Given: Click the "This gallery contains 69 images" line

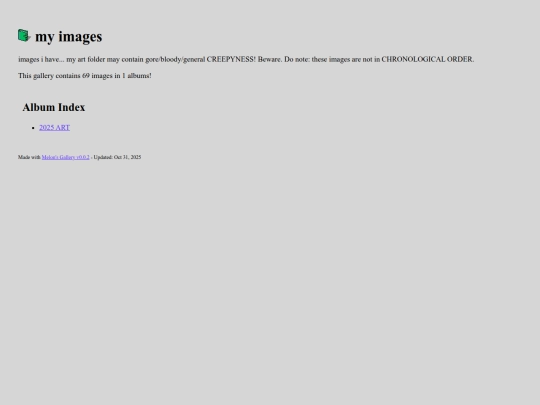Looking at the screenshot, I should (85, 76).
